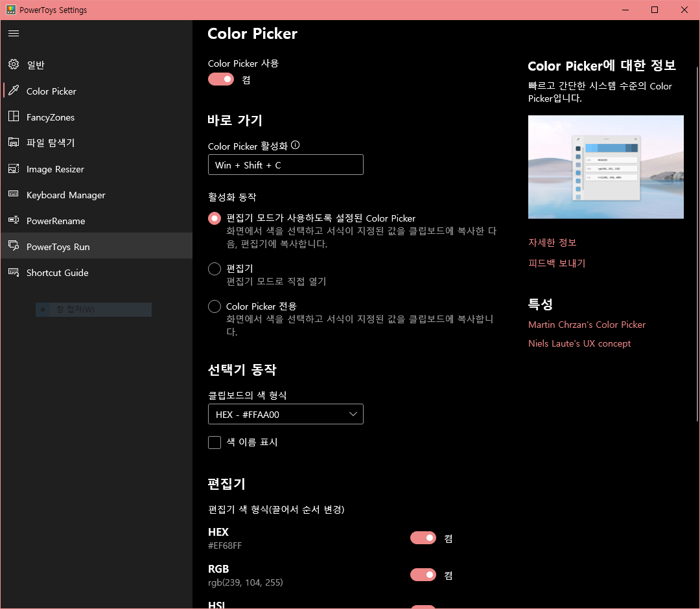Click the gear icon beside 일반

pos(14,64)
